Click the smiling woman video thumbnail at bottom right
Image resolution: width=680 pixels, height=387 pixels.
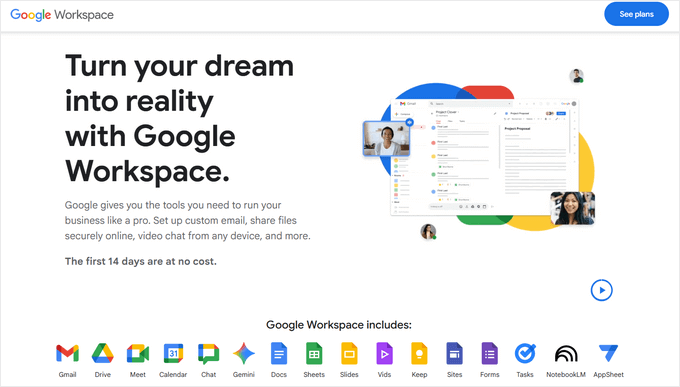coord(572,208)
